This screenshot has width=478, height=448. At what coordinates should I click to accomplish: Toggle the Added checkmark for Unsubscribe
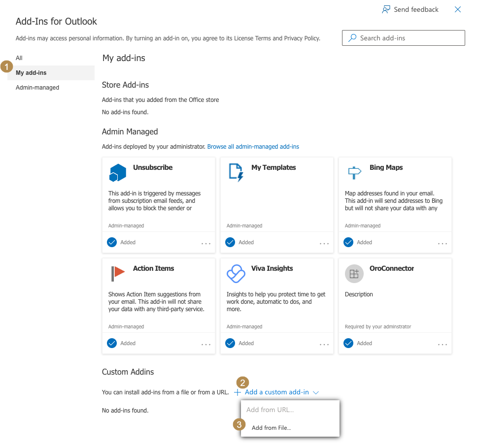(112, 242)
